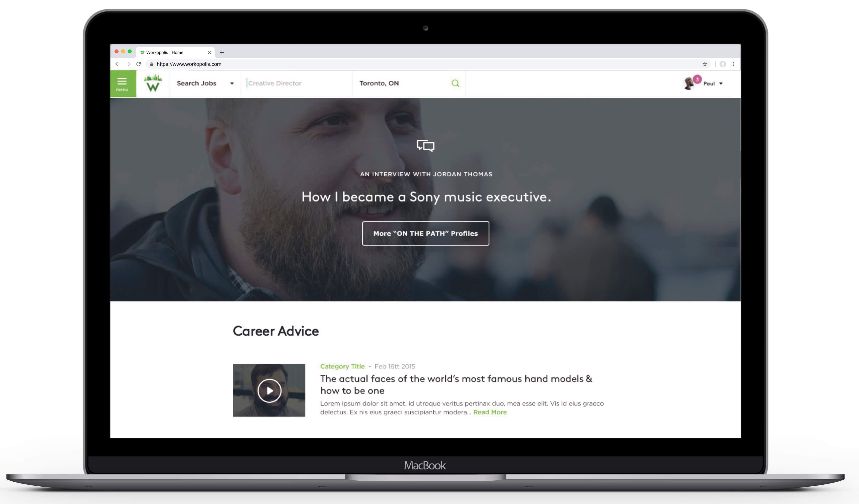Image resolution: width=859 pixels, height=504 pixels.
Task: Click the interview/chat bubble icon
Action: click(426, 146)
